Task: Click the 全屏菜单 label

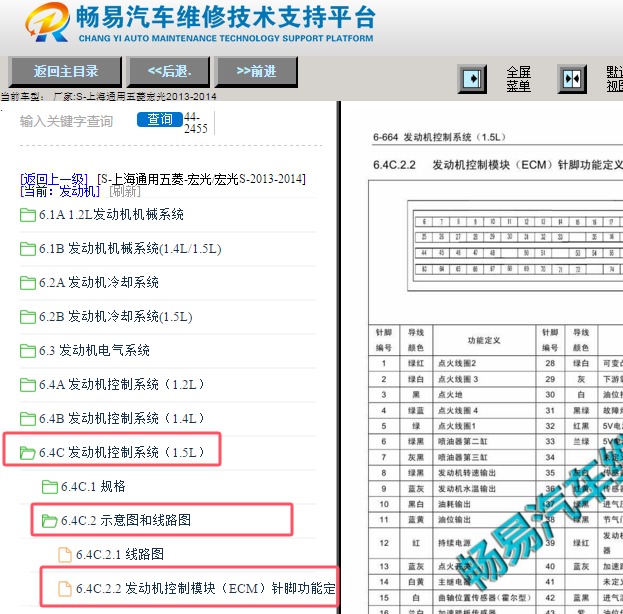Action: point(518,79)
